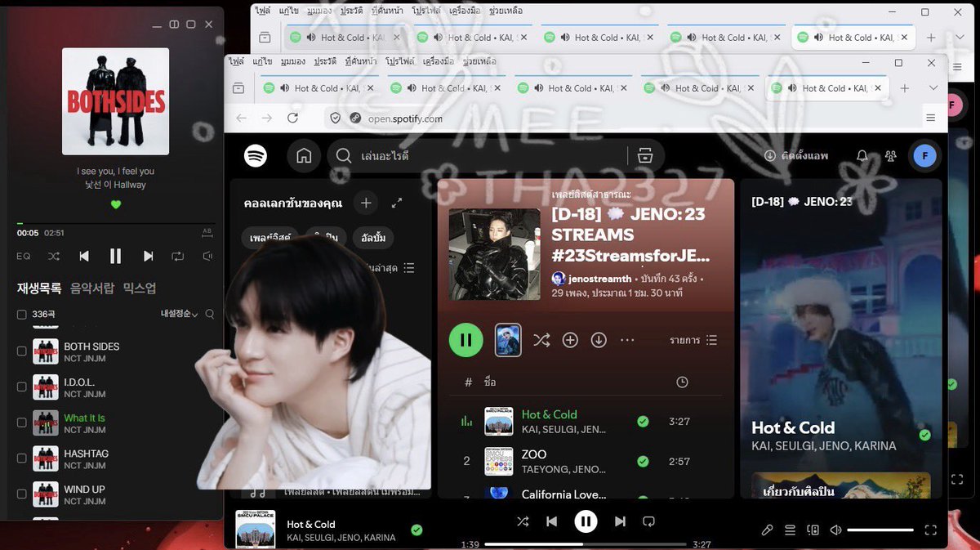Go to previous track in Spotify bar
This screenshot has height=550, width=980.
[x=551, y=521]
